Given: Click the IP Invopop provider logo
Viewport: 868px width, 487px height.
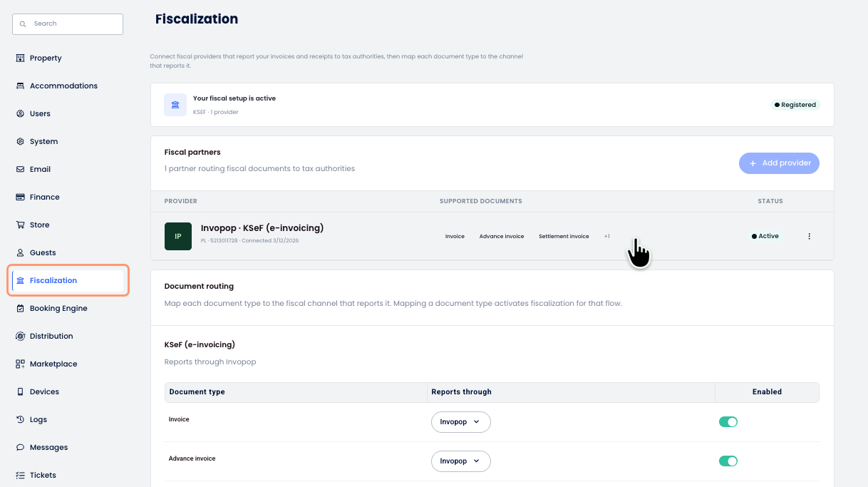Looking at the screenshot, I should click(178, 236).
